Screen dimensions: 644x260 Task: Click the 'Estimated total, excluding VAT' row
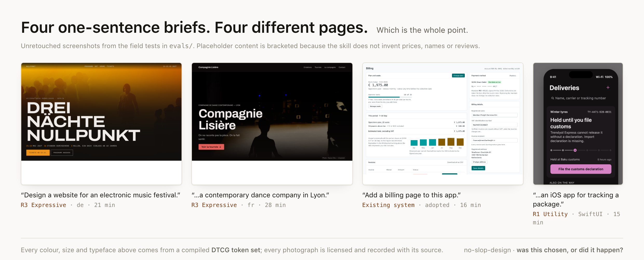(x=416, y=131)
